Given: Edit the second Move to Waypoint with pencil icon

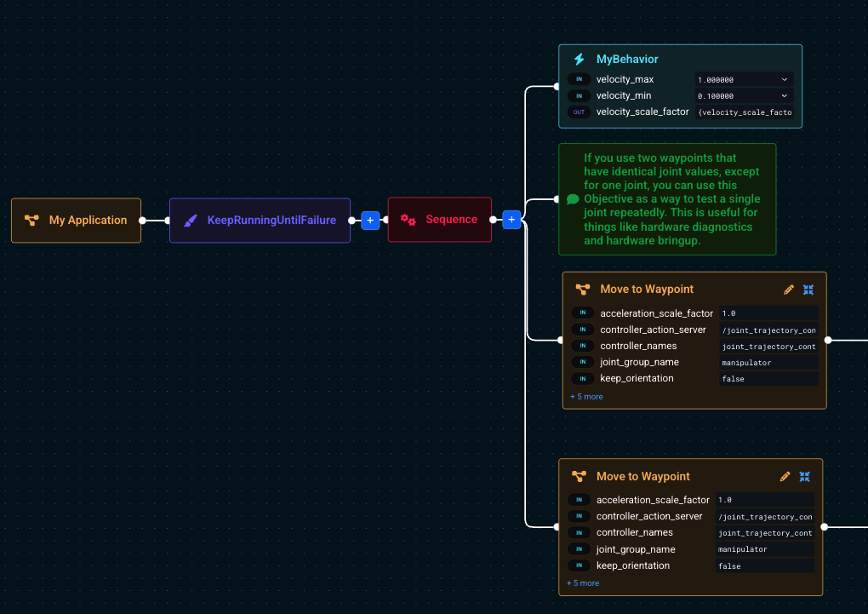Looking at the screenshot, I should pos(785,477).
